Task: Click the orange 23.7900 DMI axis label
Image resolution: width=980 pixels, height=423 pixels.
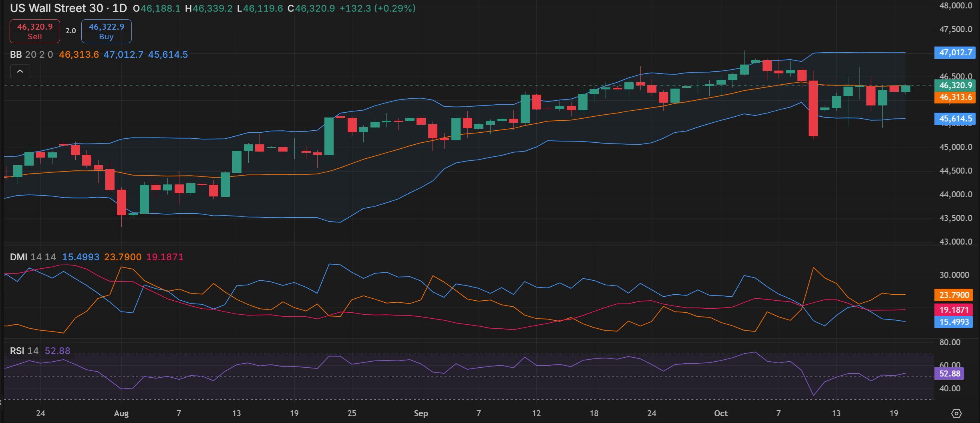Action: click(x=954, y=295)
